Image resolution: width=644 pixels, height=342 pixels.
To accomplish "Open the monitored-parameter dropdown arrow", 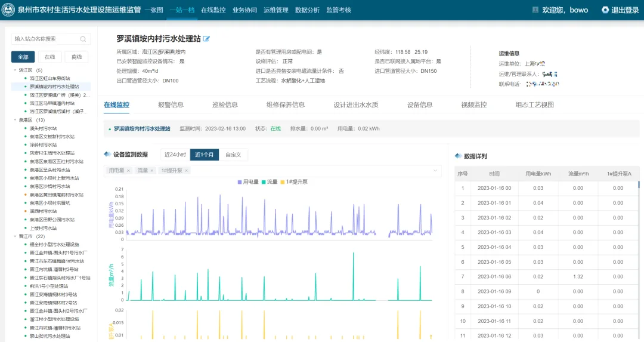I will coord(435,171).
